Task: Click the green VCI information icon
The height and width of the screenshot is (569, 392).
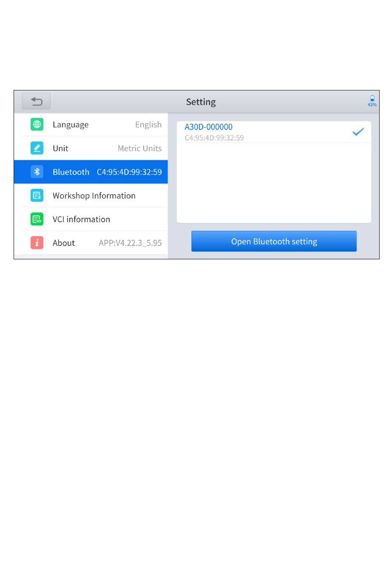Action: point(37,219)
